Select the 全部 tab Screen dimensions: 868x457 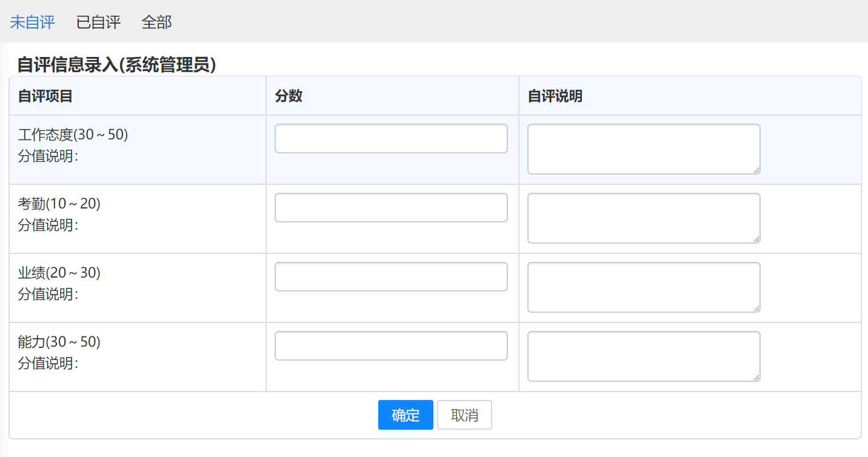pyautogui.click(x=156, y=22)
